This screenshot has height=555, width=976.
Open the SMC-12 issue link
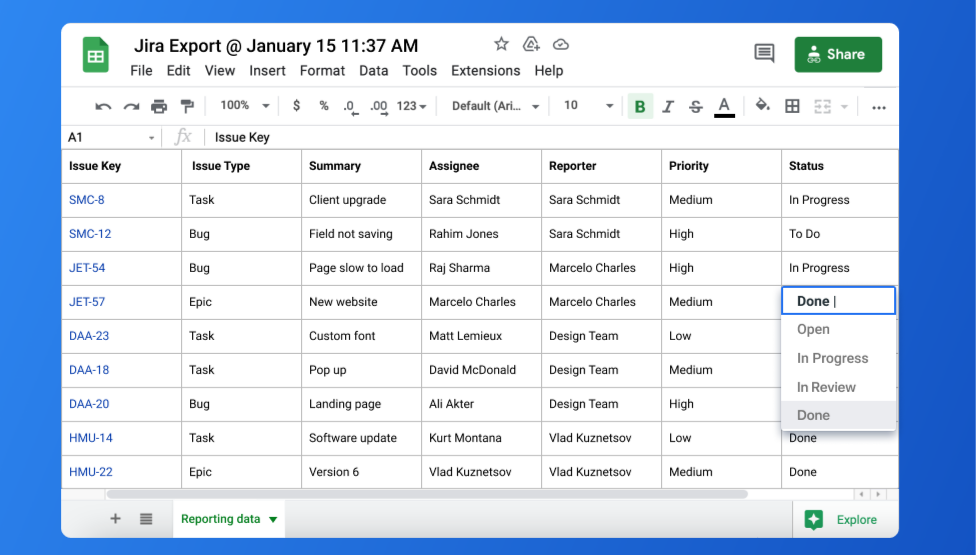click(90, 234)
